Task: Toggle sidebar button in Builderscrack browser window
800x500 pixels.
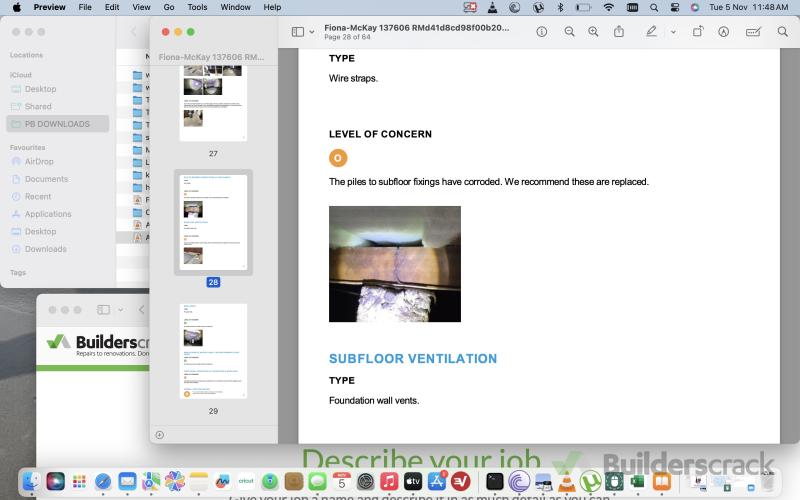Action: (104, 310)
